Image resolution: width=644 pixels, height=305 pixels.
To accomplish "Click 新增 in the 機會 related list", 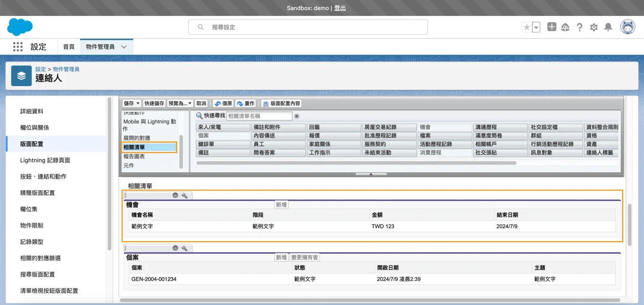I will pyautogui.click(x=281, y=205).
